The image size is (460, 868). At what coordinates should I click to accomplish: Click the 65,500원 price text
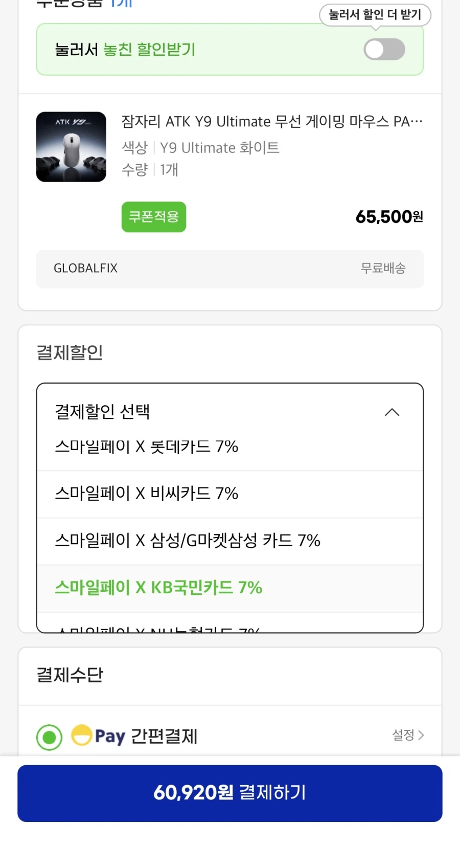point(389,217)
